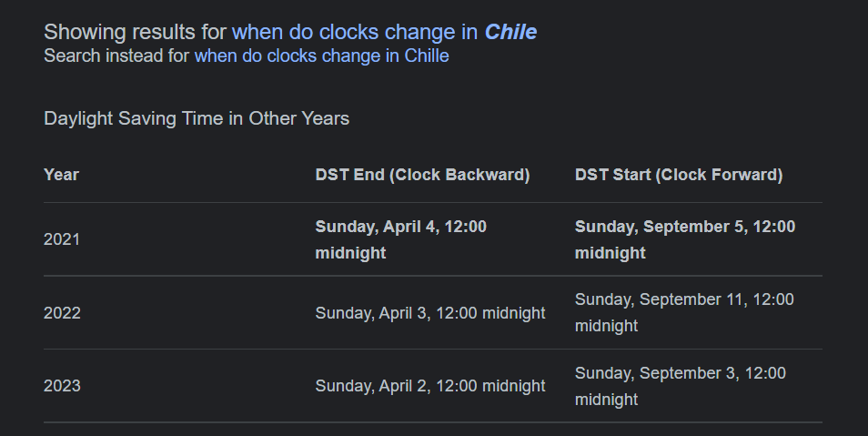
Task: Click 'midnight' under 2021 April 4 entry
Action: 350,253
